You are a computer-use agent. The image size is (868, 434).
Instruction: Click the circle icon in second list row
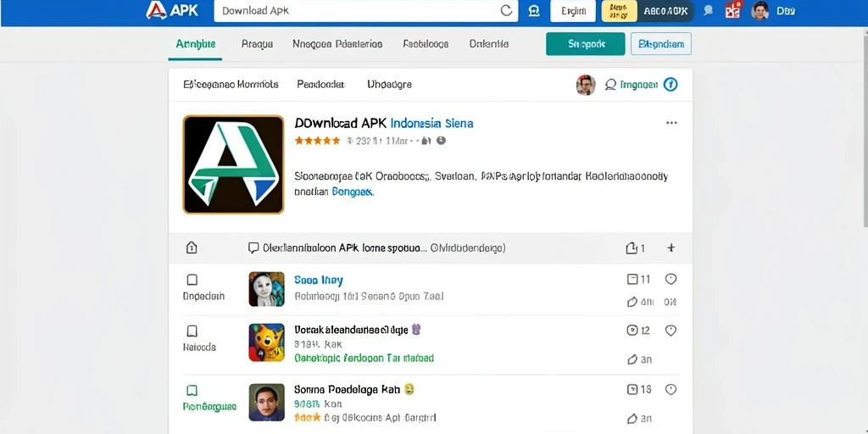point(671,331)
